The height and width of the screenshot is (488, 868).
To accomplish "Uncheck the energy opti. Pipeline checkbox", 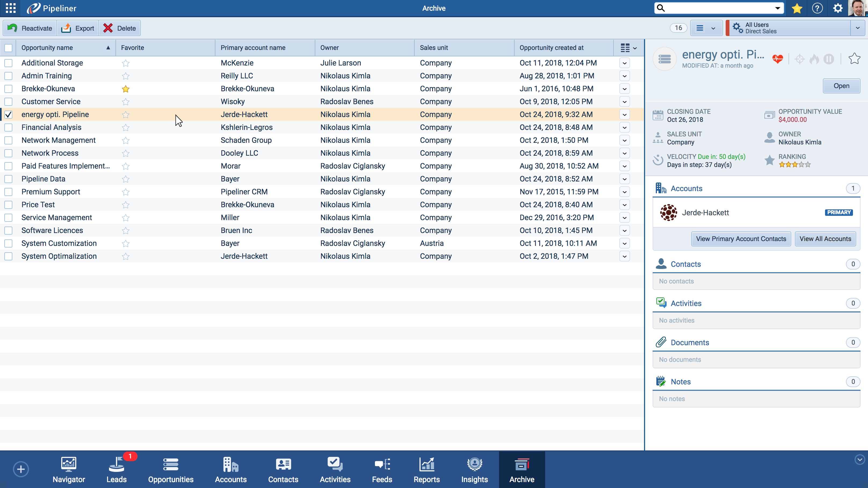I will 8,115.
